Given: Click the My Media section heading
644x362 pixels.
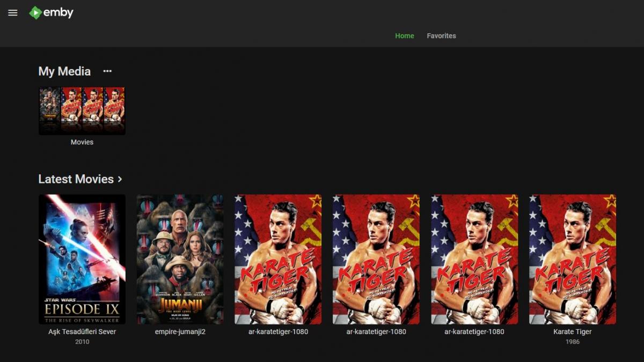Looking at the screenshot, I should pos(64,71).
